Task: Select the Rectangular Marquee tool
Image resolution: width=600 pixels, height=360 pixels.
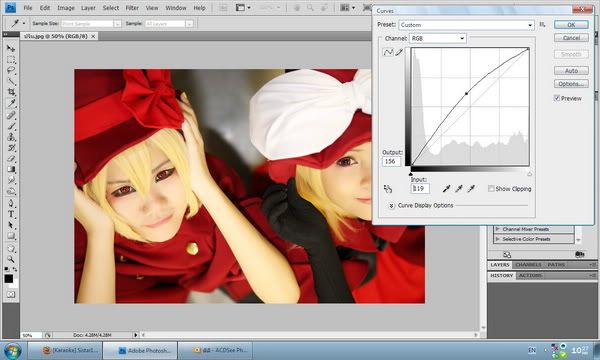Action: (11, 60)
